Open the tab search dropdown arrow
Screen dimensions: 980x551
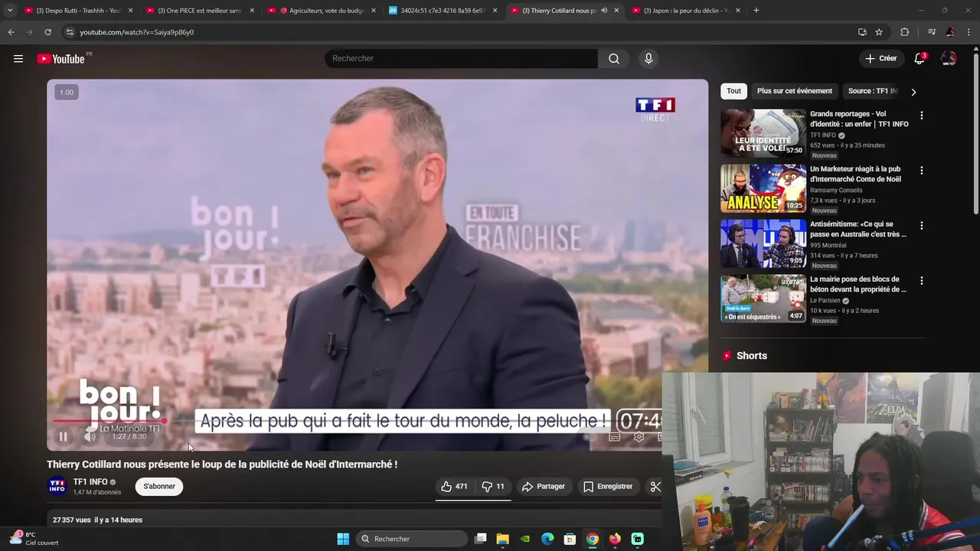point(9,11)
